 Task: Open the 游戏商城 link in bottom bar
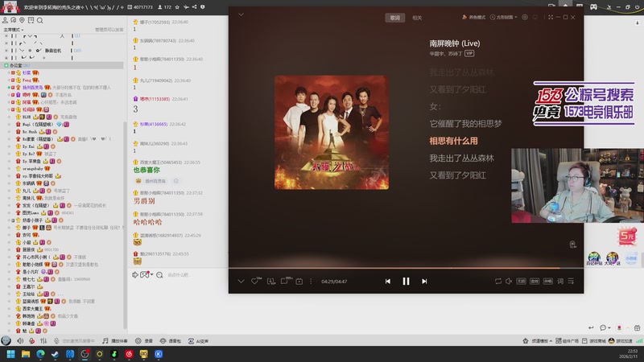click(594, 340)
